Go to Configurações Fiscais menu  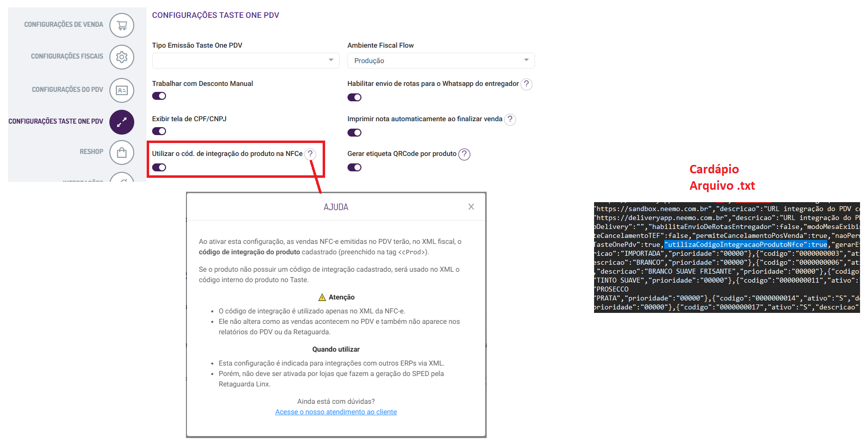coord(67,57)
